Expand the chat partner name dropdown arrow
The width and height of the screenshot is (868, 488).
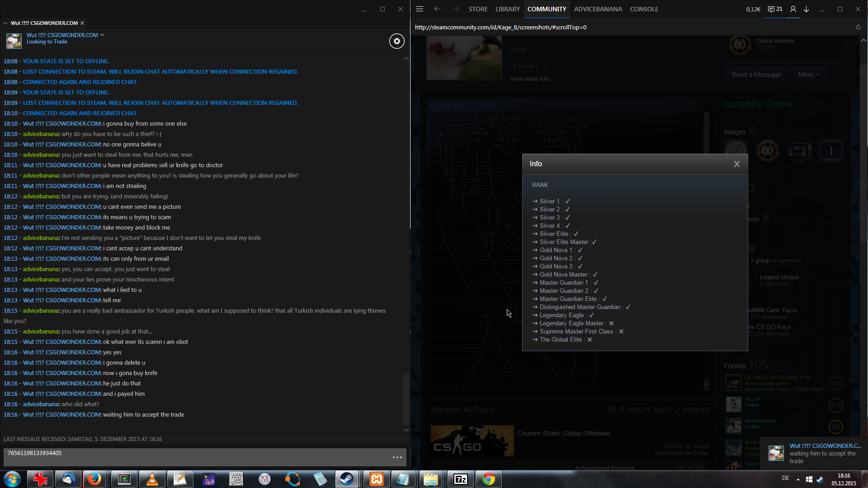coord(102,35)
